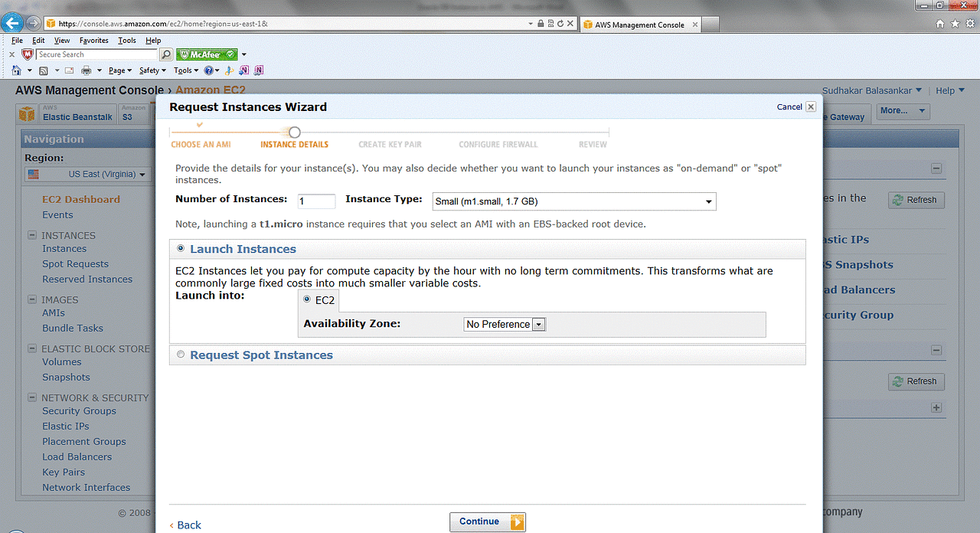Screen dimensions: 980x533
Task: Click the OneNote Linked Notes icon
Action: coord(259,70)
